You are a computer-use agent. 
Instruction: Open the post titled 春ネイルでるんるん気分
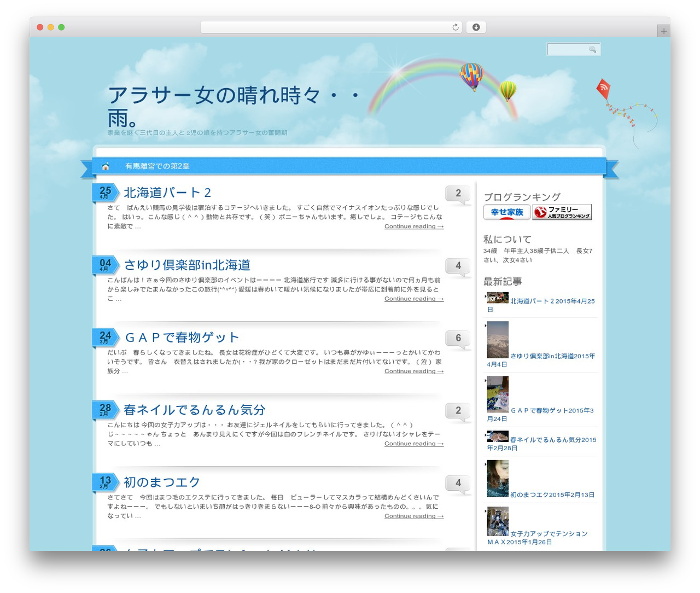pos(195,410)
